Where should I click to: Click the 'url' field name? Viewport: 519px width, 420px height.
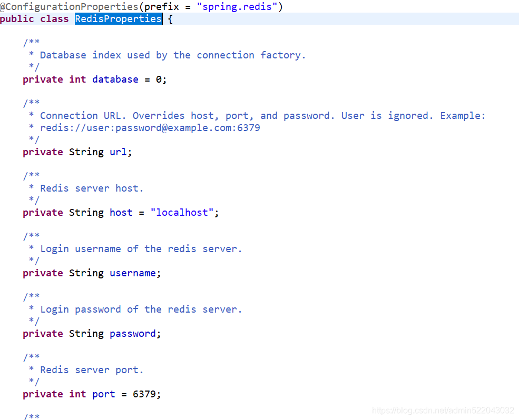pos(118,152)
